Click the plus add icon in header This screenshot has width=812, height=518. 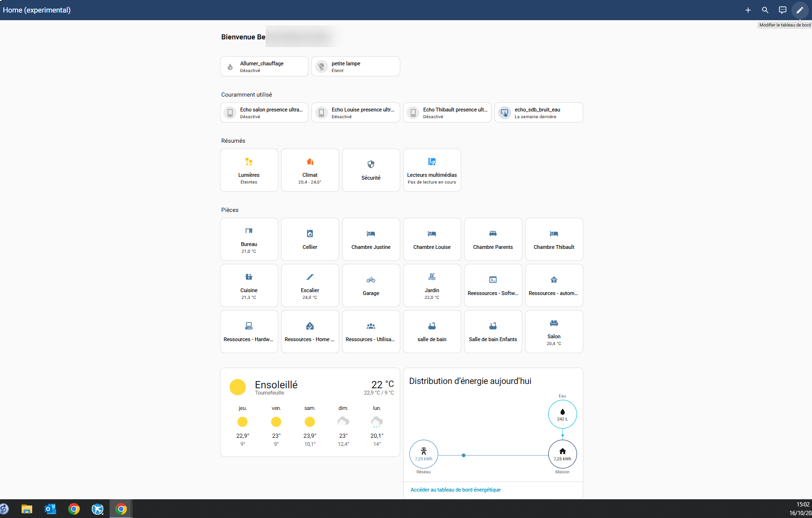pos(748,10)
